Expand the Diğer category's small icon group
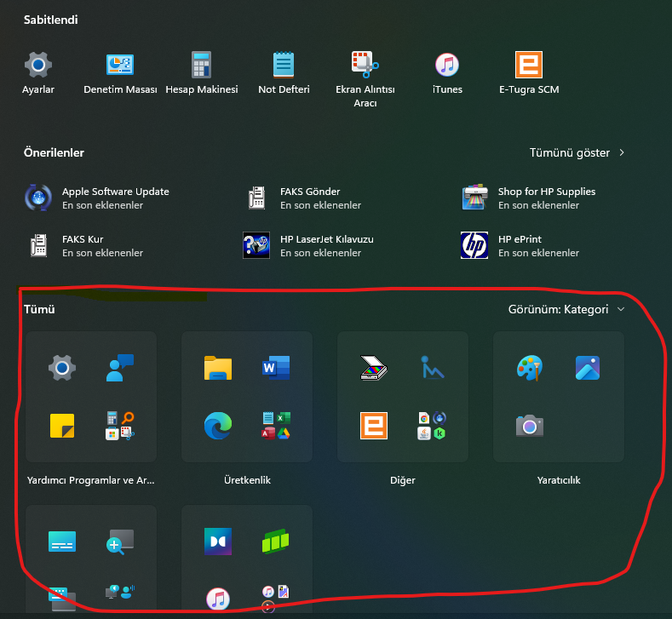 [x=432, y=426]
